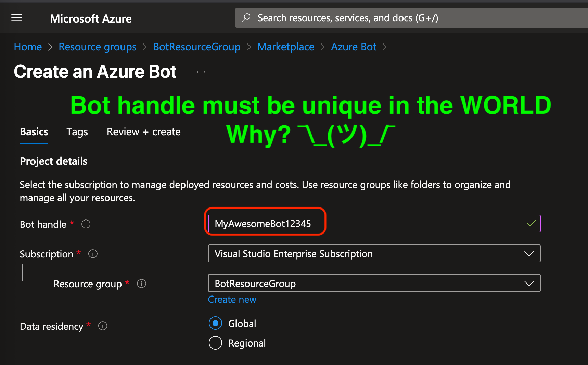Image resolution: width=588 pixels, height=365 pixels.
Task: Click the green validation checkmark
Action: click(x=531, y=224)
